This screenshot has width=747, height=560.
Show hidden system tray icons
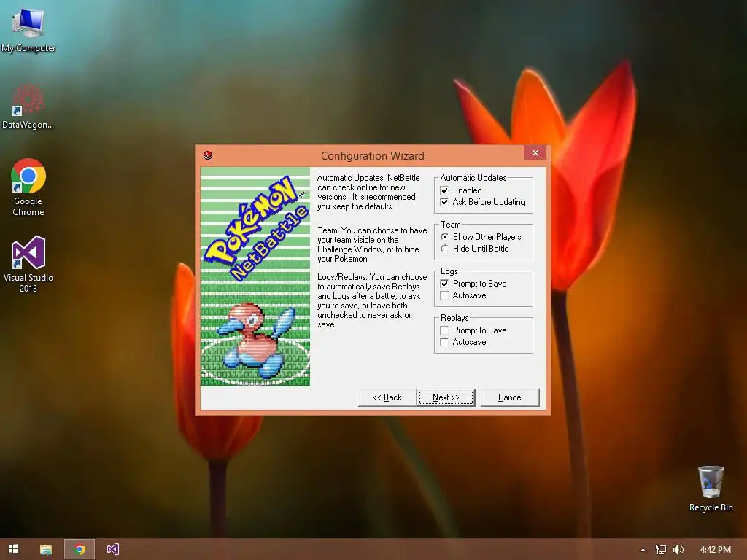click(643, 550)
